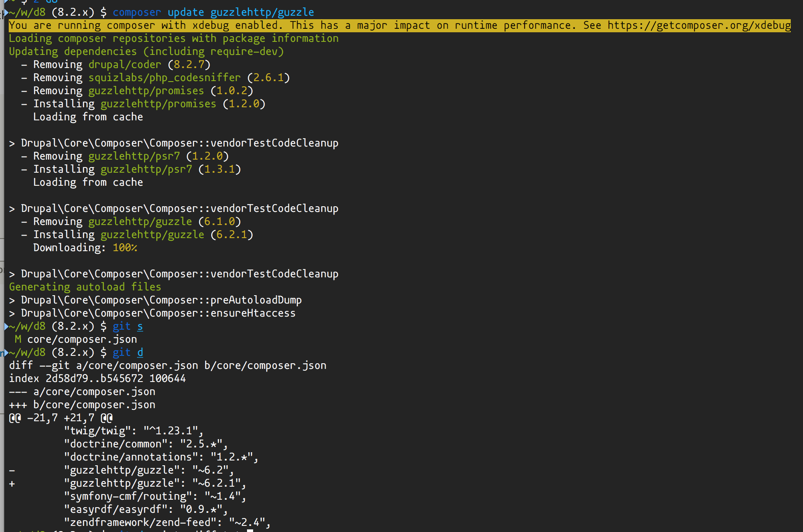The image size is (803, 532).
Task: Click the 'Downloading: 100%' text
Action: [85, 248]
